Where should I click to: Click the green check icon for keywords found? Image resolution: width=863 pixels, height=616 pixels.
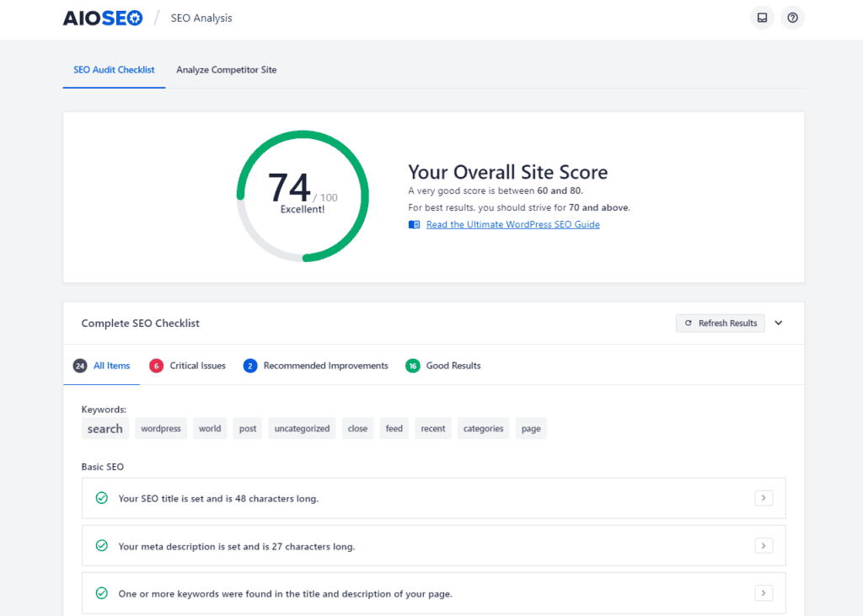(x=102, y=593)
